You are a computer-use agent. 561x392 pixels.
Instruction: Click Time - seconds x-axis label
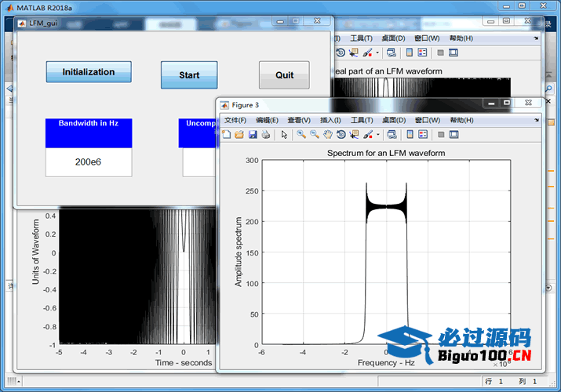click(184, 363)
